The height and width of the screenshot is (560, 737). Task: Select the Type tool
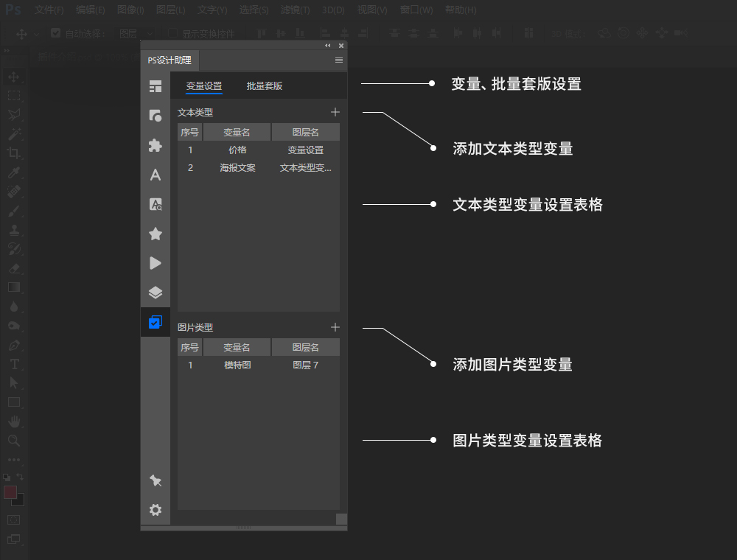click(x=15, y=364)
